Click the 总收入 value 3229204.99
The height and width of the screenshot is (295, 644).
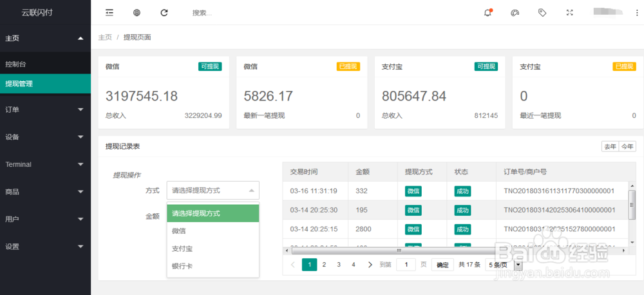(x=204, y=116)
